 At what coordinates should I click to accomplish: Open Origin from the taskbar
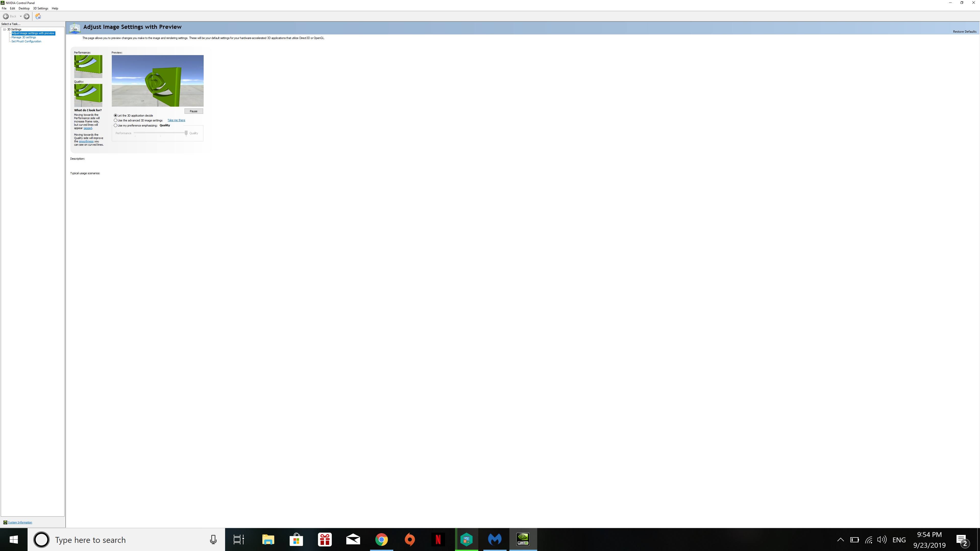pos(410,540)
